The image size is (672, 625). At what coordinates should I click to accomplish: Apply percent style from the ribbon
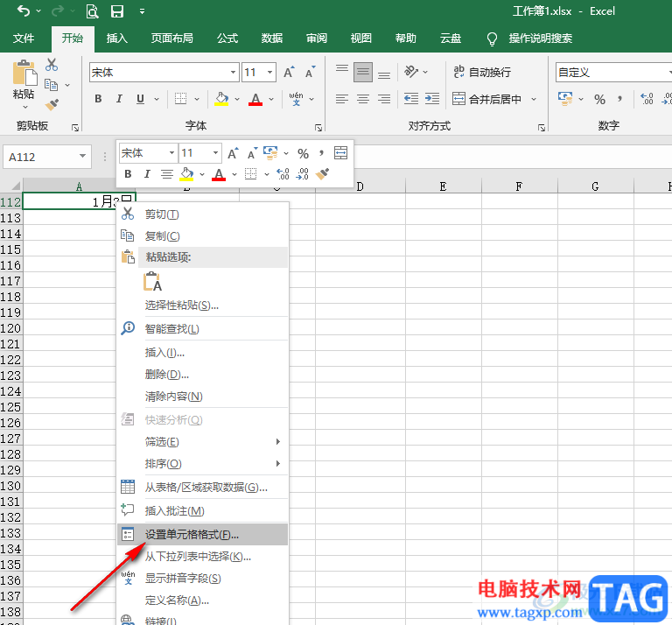[599, 100]
